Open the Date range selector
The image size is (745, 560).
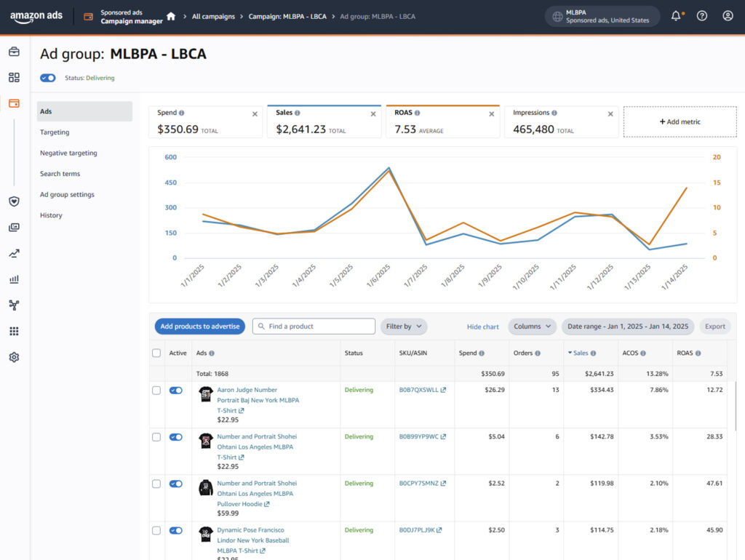click(x=628, y=327)
